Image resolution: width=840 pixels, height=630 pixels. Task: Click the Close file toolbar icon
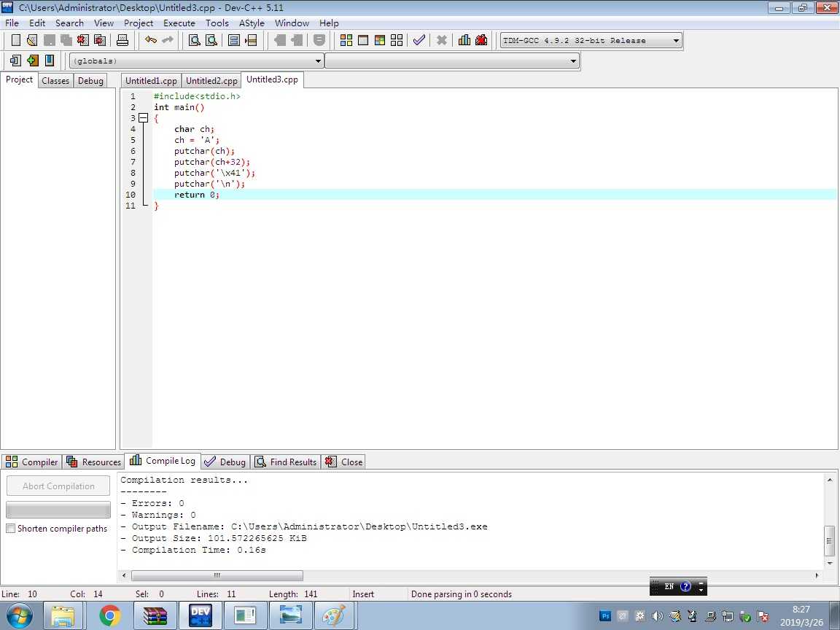[x=82, y=40]
